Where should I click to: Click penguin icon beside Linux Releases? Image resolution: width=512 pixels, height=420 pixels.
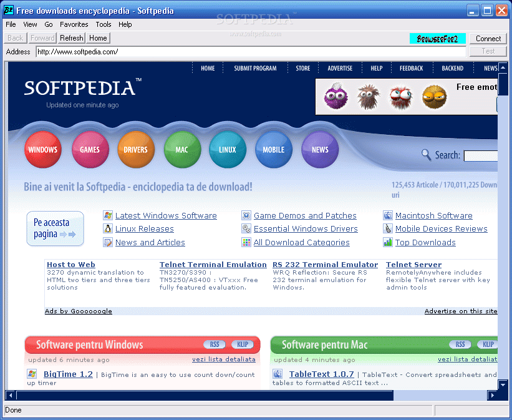click(108, 228)
